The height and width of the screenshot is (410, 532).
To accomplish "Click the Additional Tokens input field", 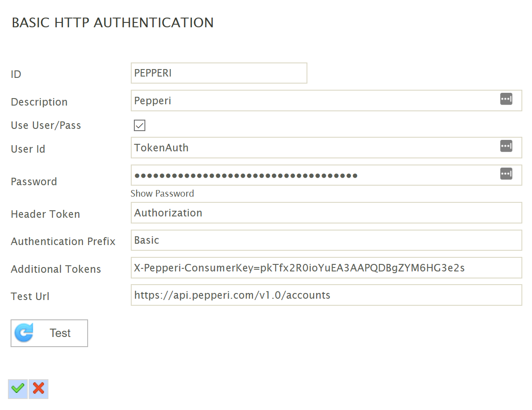I will (x=326, y=268).
